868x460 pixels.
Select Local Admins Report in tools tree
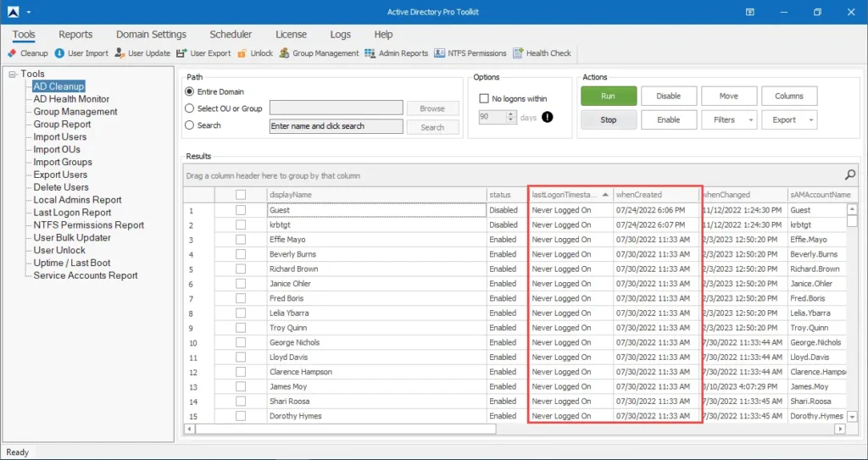tap(77, 200)
